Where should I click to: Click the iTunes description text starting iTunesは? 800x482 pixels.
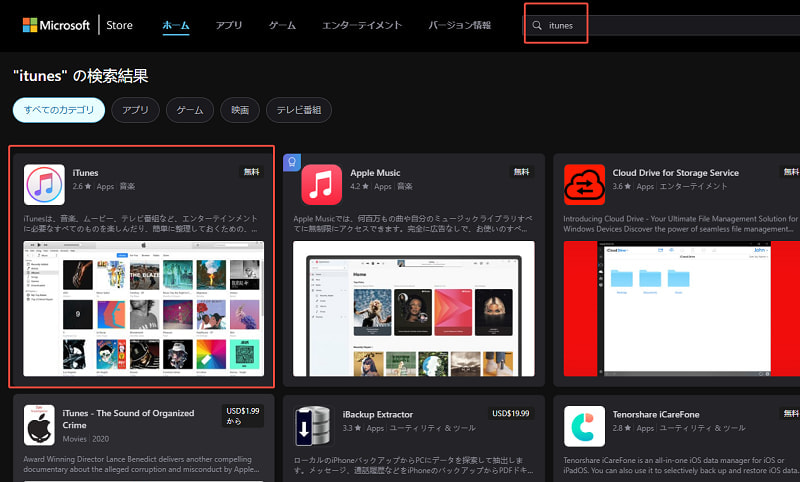pyautogui.click(x=141, y=223)
